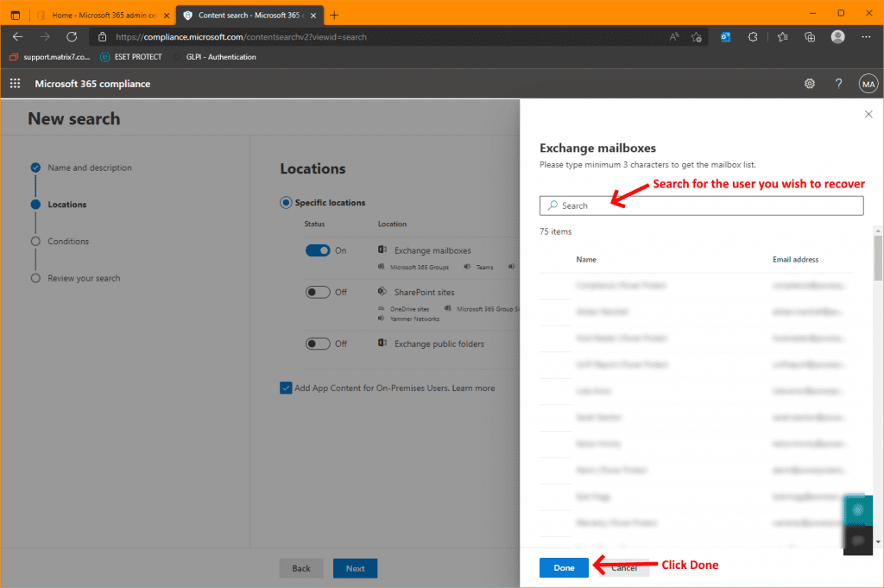Select the Specific locations radio button
The height and width of the screenshot is (588, 884).
(286, 202)
